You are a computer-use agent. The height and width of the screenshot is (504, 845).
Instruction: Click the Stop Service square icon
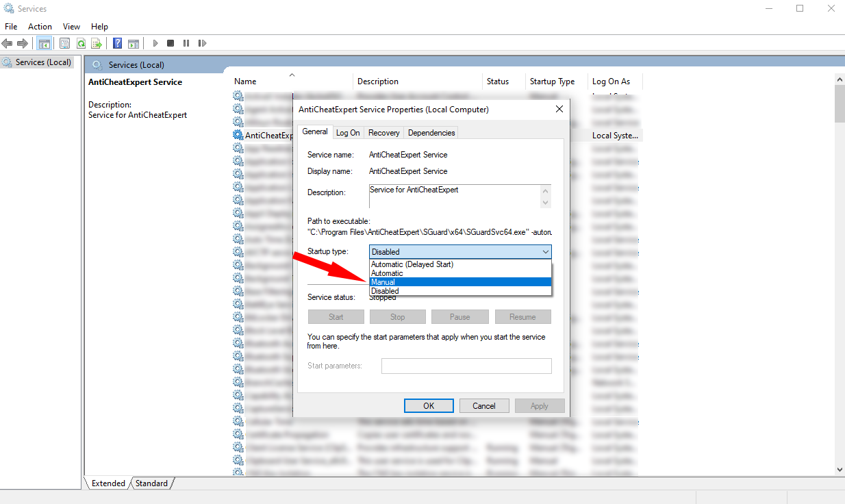(171, 43)
